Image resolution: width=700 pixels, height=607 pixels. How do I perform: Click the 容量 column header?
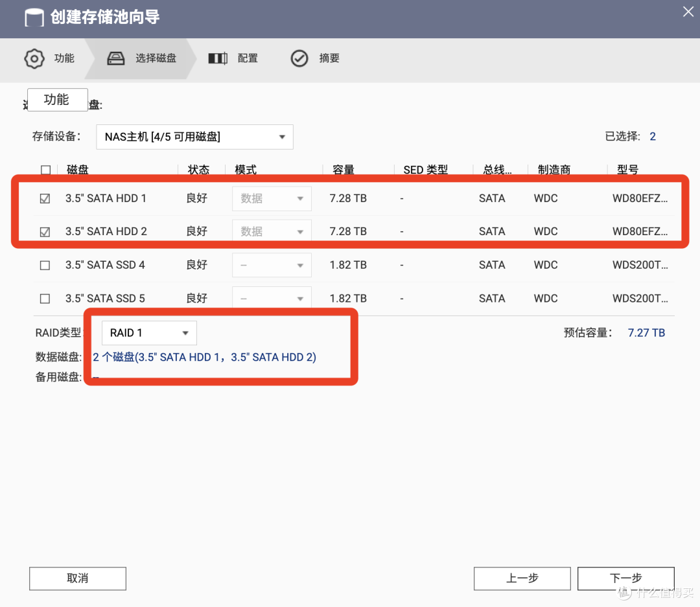[x=344, y=170]
